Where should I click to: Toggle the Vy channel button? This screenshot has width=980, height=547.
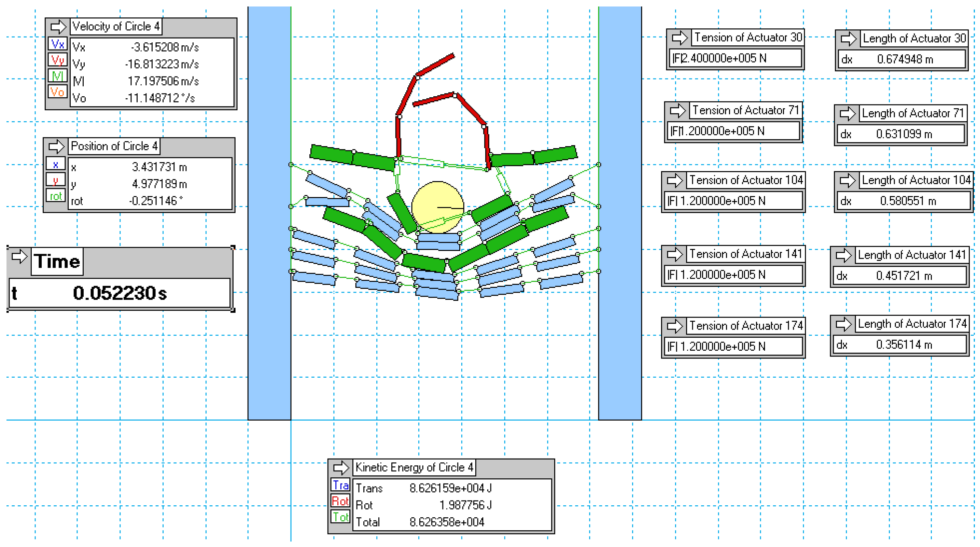point(57,60)
